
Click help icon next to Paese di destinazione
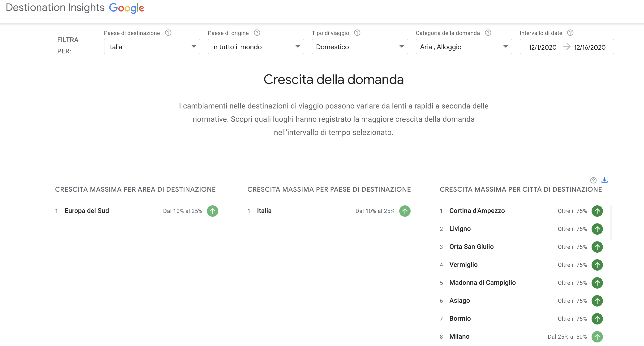tap(168, 33)
